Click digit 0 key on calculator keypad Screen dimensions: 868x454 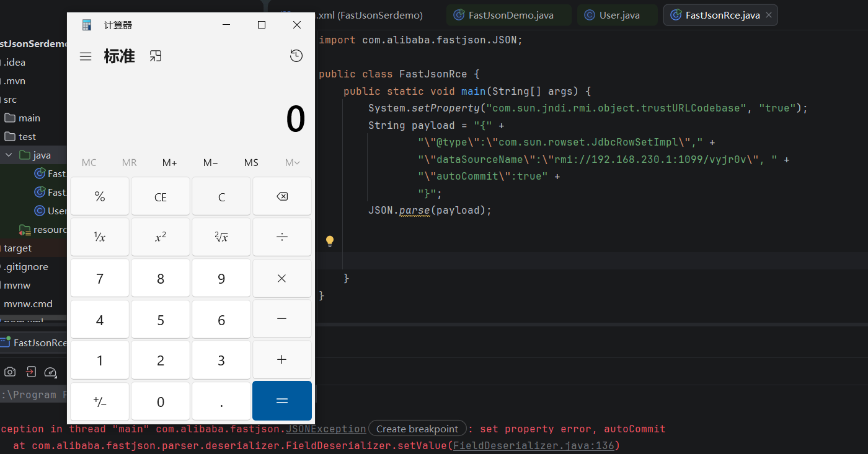pos(161,401)
